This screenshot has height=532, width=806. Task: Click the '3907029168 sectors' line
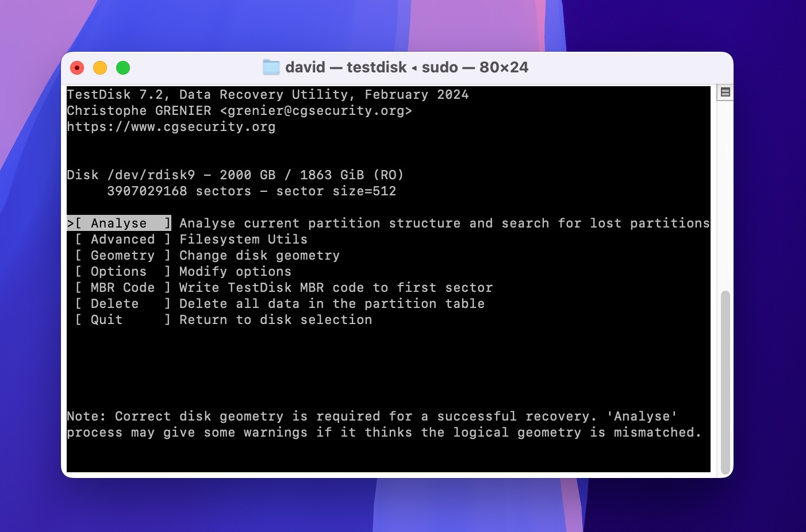click(252, 191)
